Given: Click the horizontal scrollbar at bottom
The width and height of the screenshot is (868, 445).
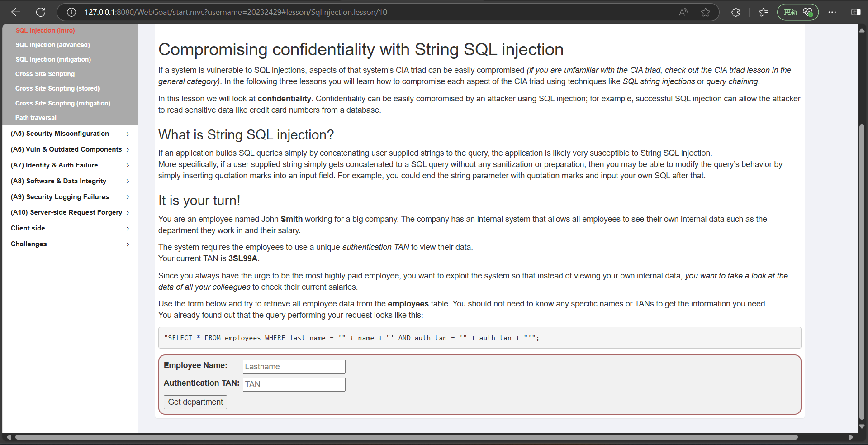Looking at the screenshot, I should coord(406,437).
